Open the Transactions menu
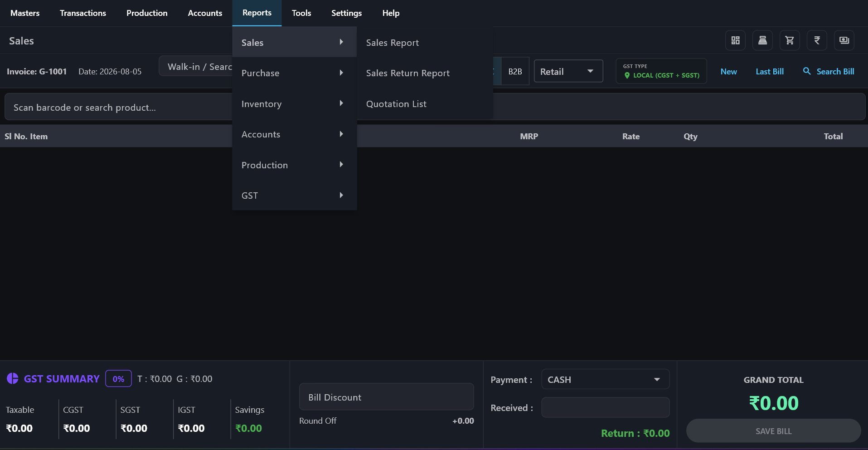This screenshot has width=868, height=450. coord(83,13)
